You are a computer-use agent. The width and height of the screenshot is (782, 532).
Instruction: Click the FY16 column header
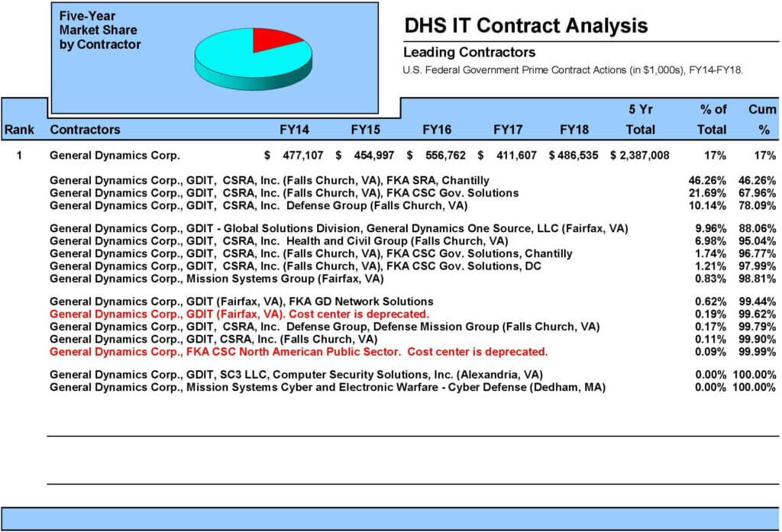(437, 130)
